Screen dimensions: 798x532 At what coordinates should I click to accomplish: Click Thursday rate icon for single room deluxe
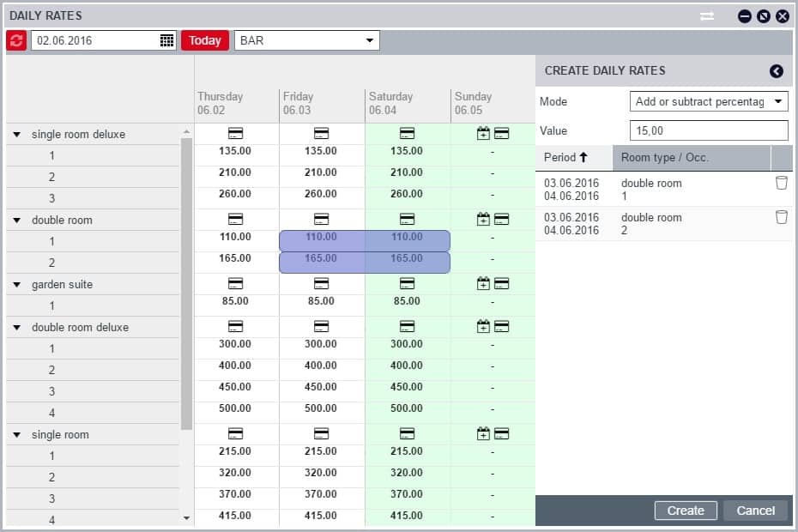(x=236, y=134)
